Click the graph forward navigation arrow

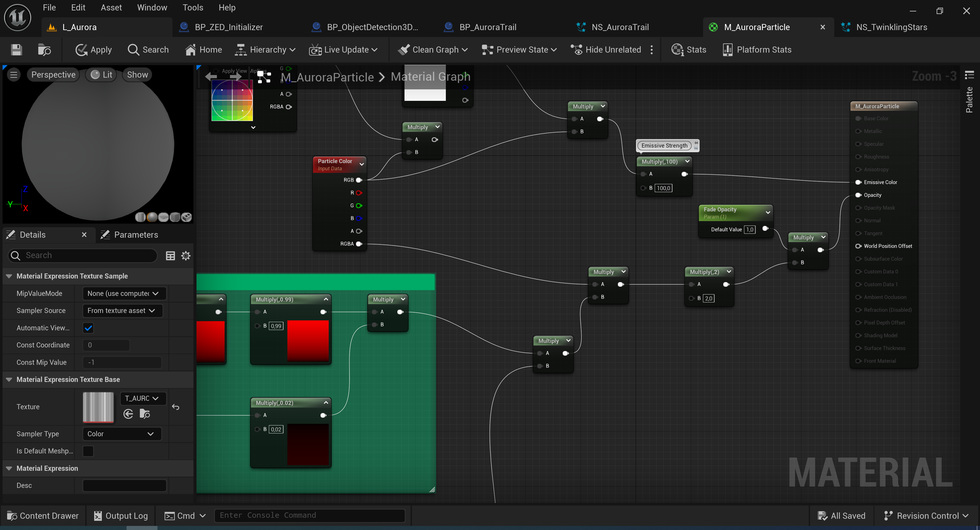click(236, 77)
